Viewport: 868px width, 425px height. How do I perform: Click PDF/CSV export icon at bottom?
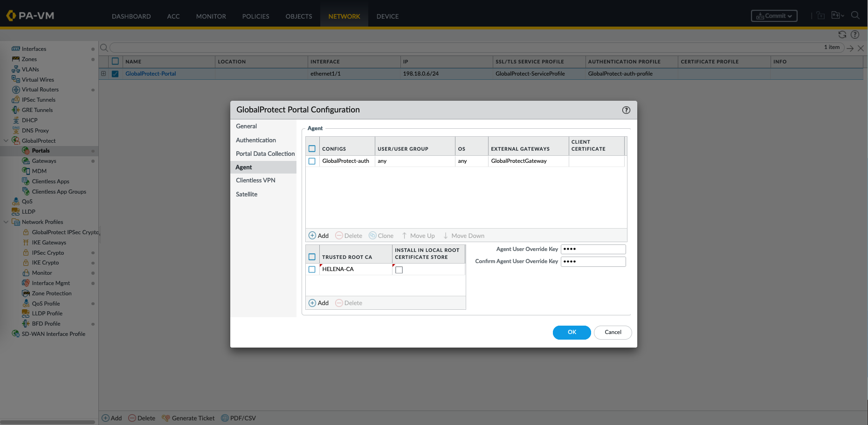[225, 418]
